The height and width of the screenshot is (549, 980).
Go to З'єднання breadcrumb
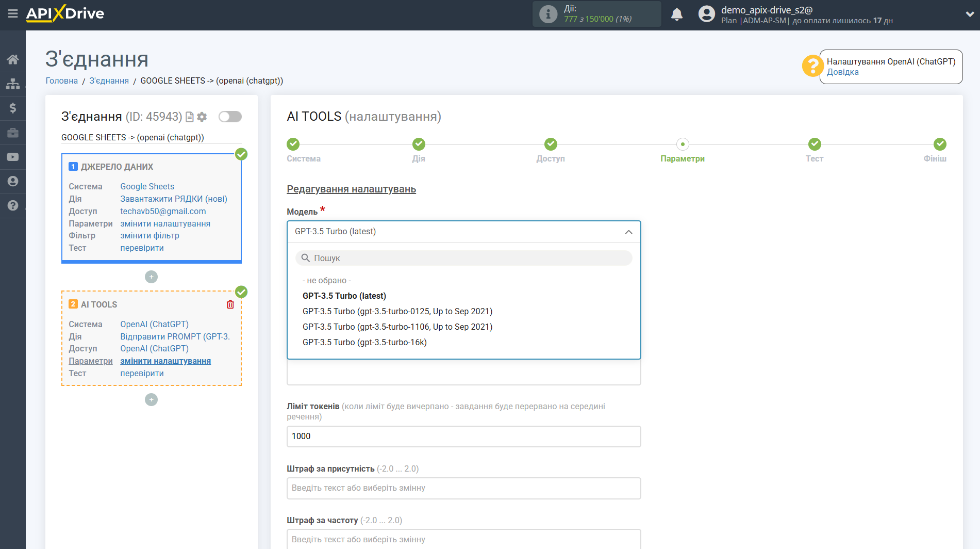point(109,80)
